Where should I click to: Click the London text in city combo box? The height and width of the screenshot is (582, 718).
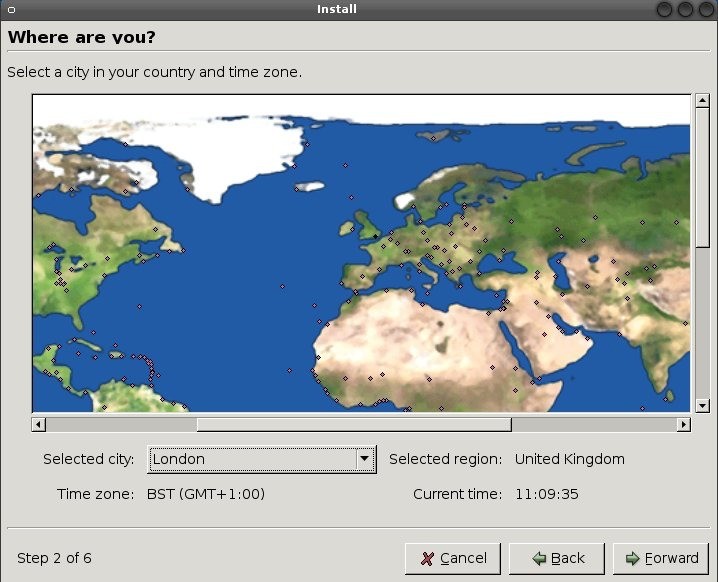179,459
